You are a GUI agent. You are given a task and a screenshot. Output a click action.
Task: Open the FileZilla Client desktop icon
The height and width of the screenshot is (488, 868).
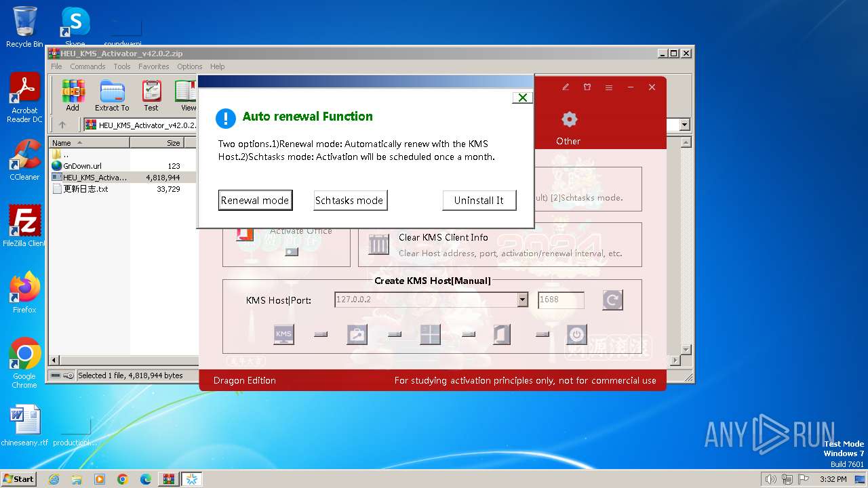pos(24,226)
